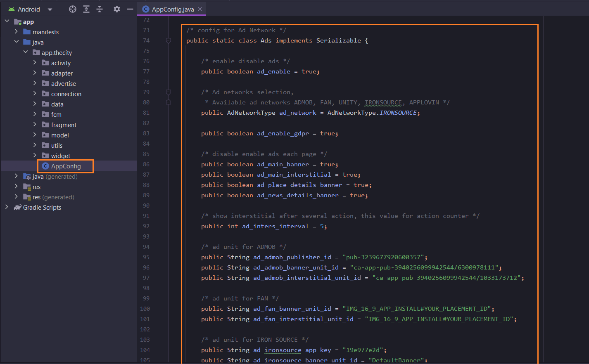Click the Expand All icon in project toolbar

click(86, 9)
